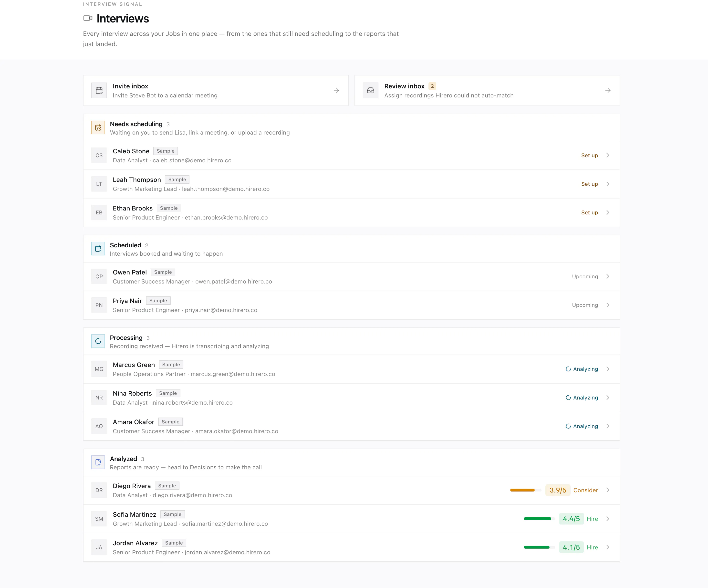The width and height of the screenshot is (708, 588).
Task: Click the EB avatar for Ethan Brooks
Action: (99, 212)
